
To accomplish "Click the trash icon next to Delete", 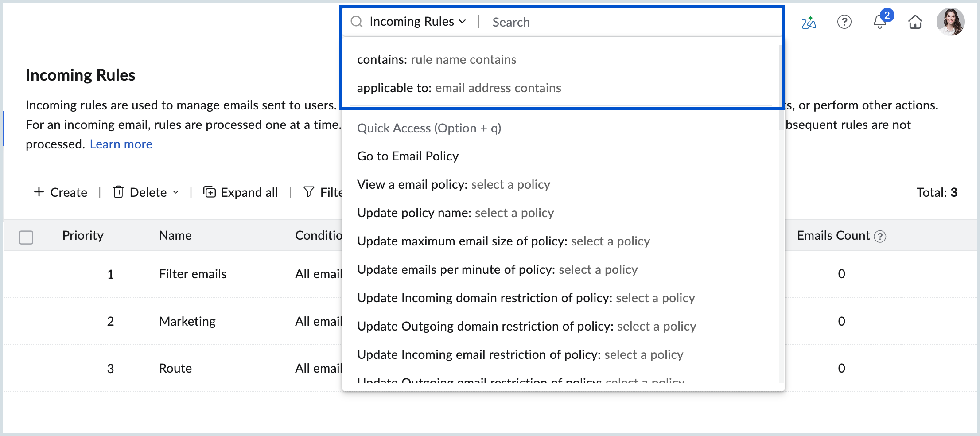I will click(118, 192).
